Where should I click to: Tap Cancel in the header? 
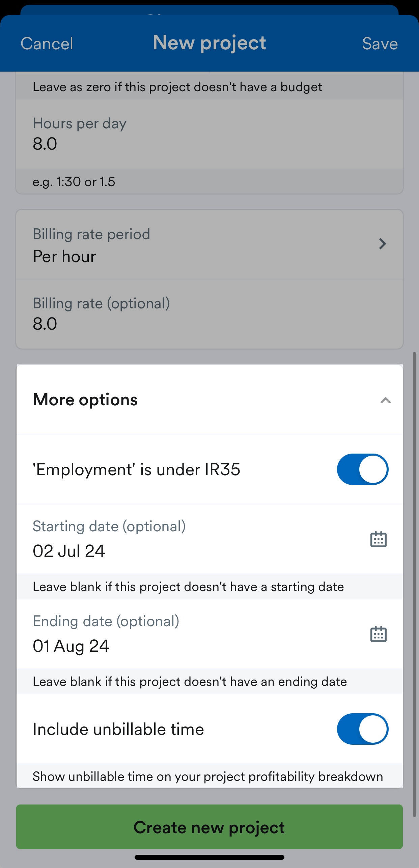coord(47,44)
